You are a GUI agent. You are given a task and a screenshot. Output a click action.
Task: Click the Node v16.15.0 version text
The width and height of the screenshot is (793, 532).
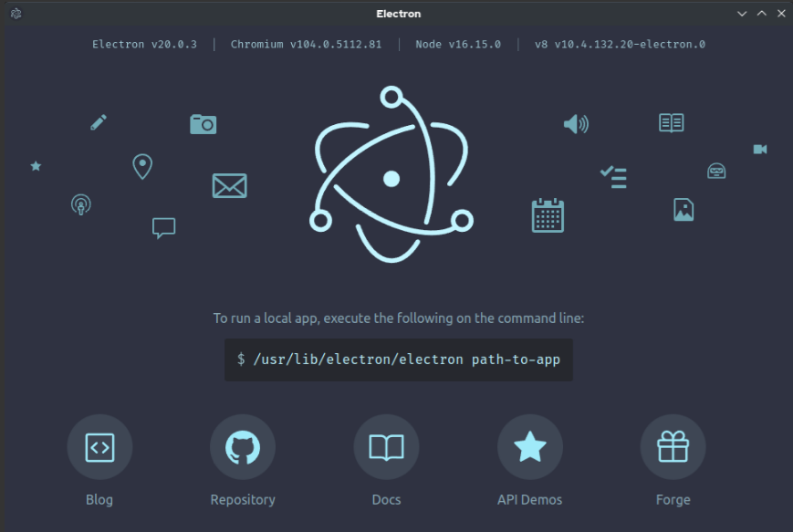tap(458, 45)
